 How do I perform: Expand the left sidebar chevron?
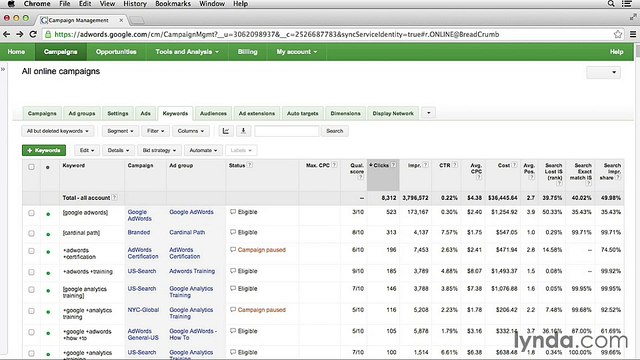(x=3, y=69)
